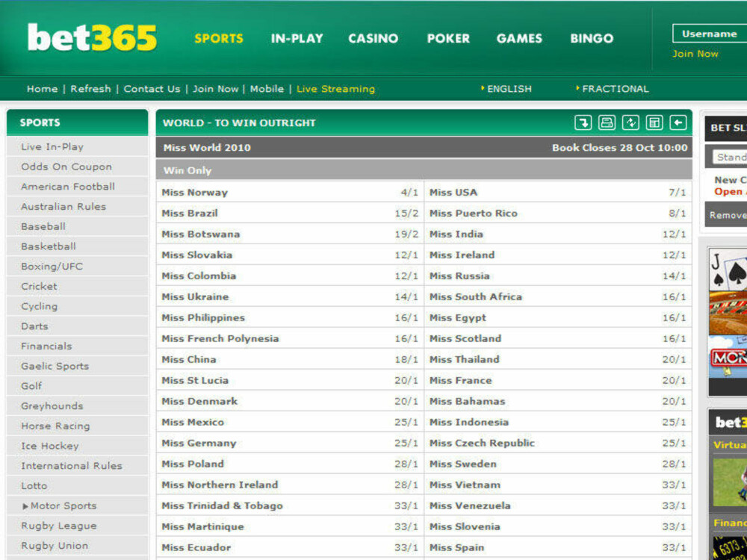Open the CASINO tab

click(373, 38)
